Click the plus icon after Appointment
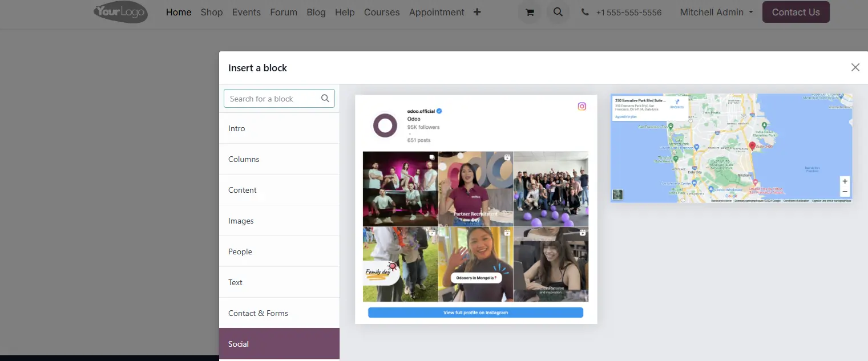Viewport: 868px width, 361px height. click(x=477, y=12)
